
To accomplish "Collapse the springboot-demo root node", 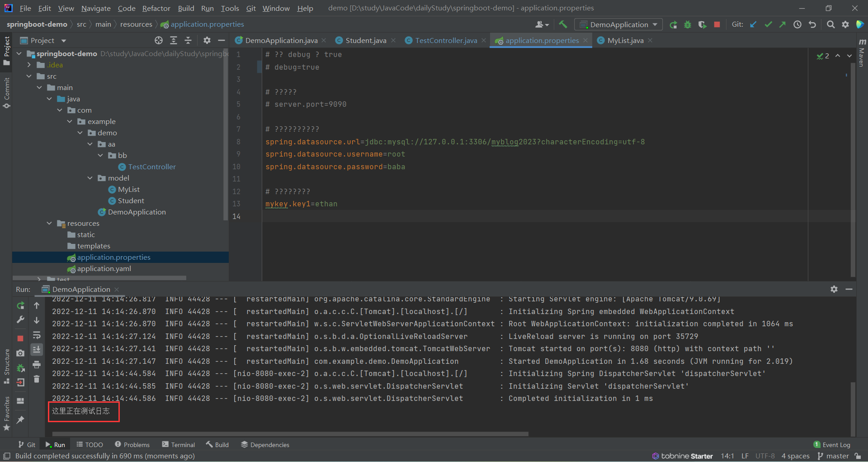I will coord(19,53).
